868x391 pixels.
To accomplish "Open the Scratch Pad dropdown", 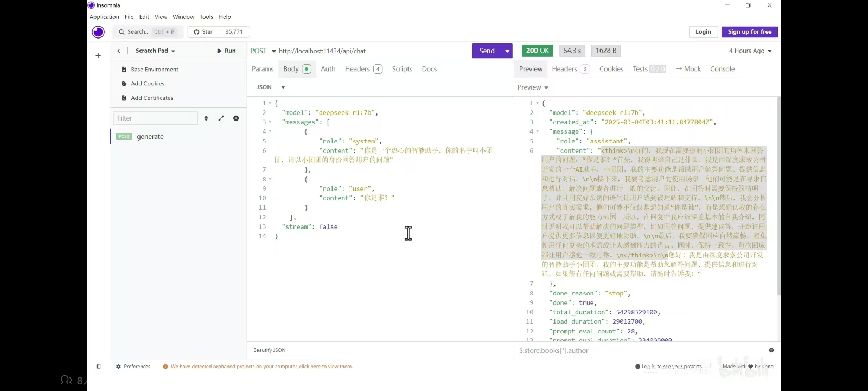I will pyautogui.click(x=155, y=51).
